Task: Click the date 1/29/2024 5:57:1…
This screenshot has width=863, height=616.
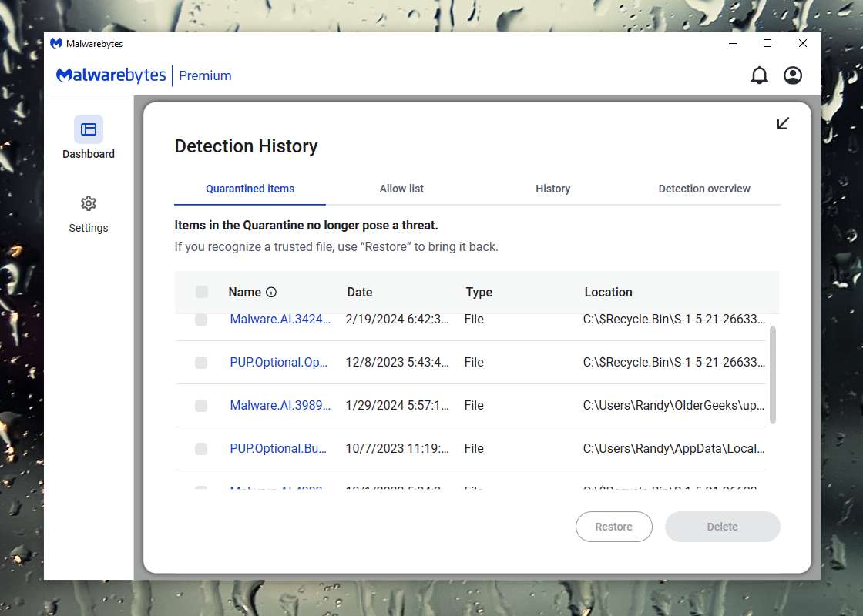Action: pos(398,405)
